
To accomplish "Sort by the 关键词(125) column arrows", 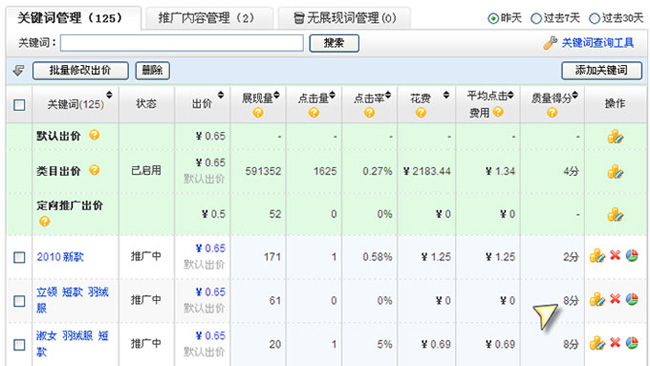I will [x=109, y=95].
